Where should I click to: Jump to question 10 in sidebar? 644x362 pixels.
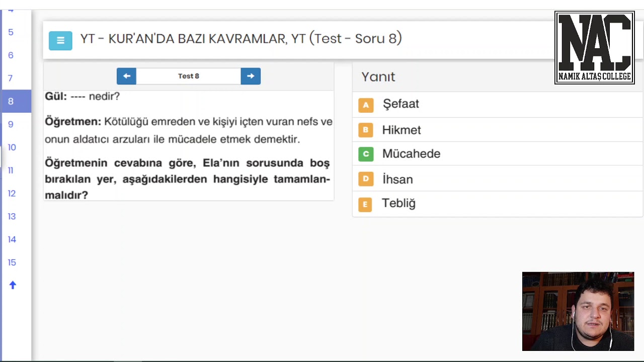(12, 147)
